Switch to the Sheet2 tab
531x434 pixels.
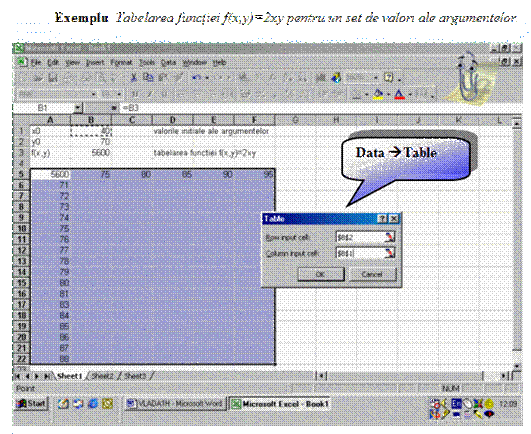click(103, 376)
